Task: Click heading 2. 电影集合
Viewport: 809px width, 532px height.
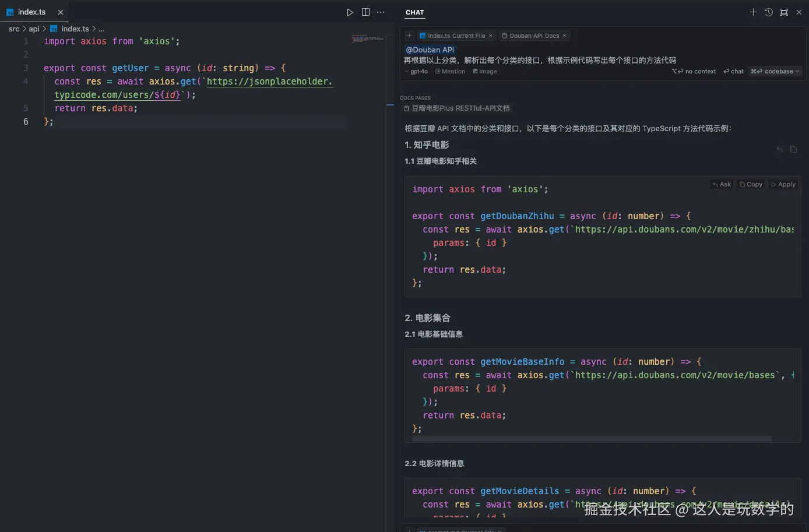Action: click(x=428, y=318)
